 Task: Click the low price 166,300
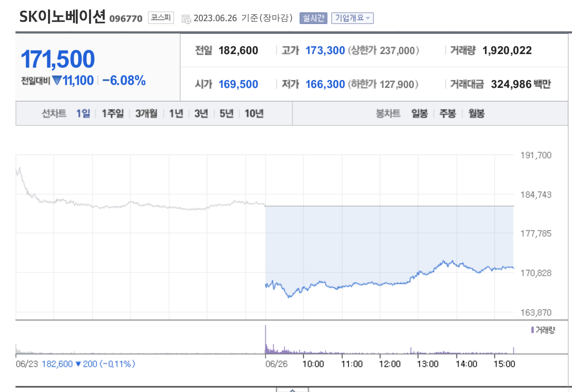tap(325, 84)
